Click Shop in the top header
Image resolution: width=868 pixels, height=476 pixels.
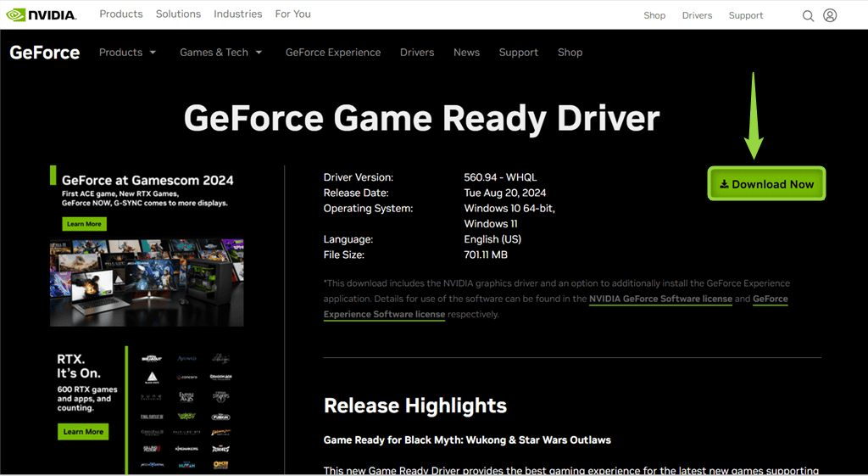pyautogui.click(x=654, y=15)
